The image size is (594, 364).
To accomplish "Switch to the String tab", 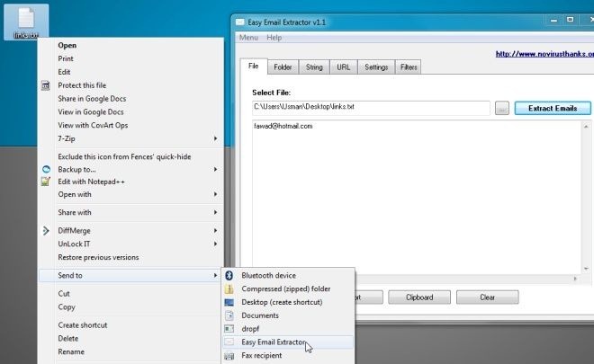I will (314, 67).
